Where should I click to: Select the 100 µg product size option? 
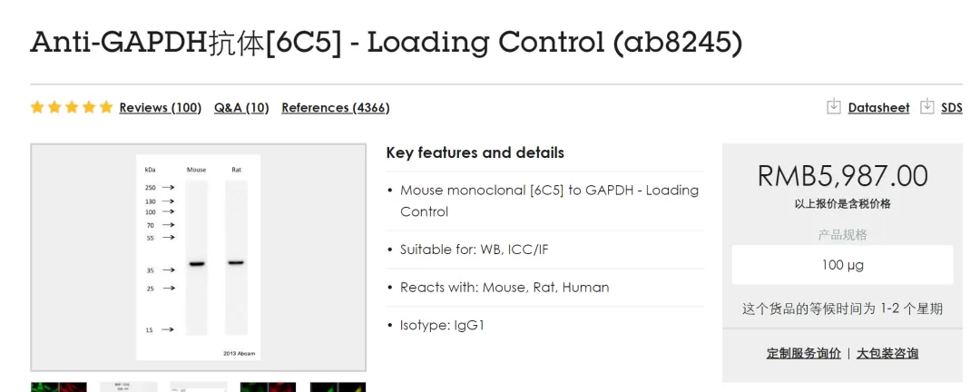point(842,265)
